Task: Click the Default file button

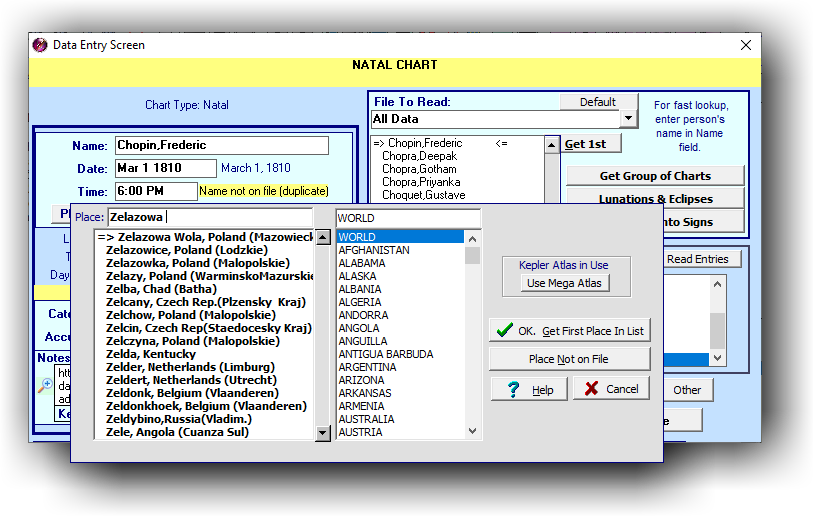Action: 597,102
